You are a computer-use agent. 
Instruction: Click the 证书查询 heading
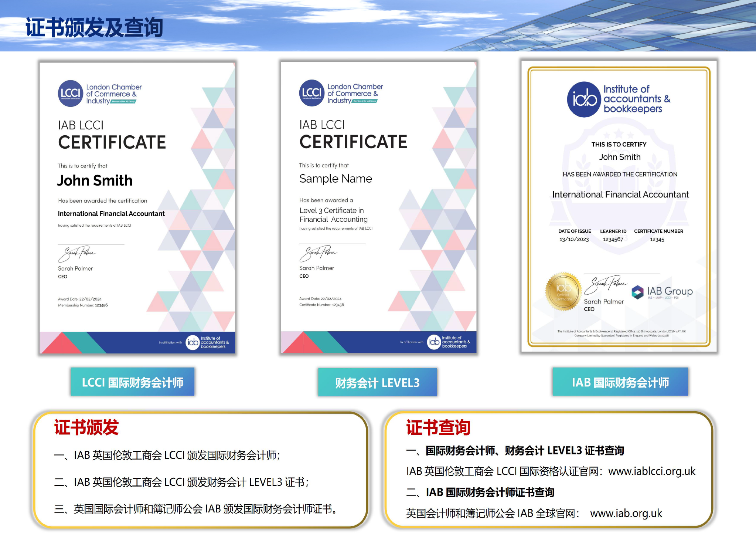[x=438, y=428]
